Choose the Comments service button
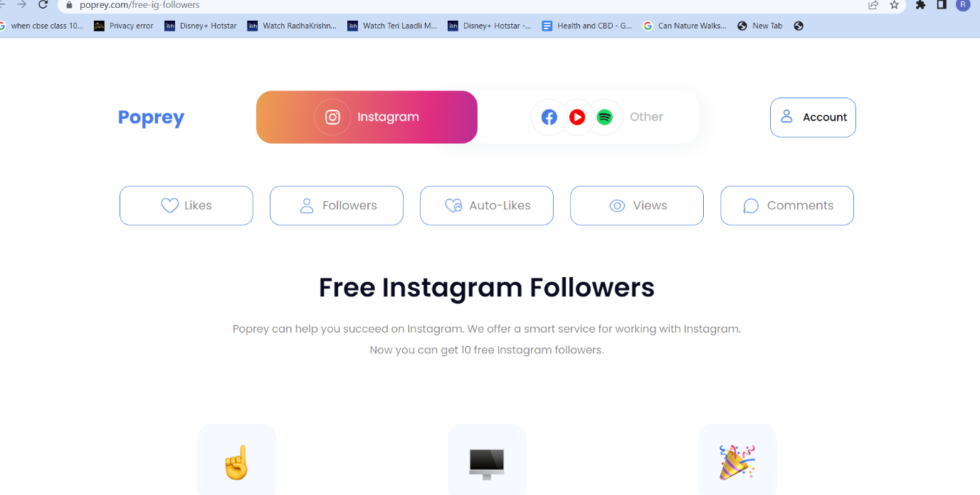This screenshot has width=980, height=495. coord(787,205)
